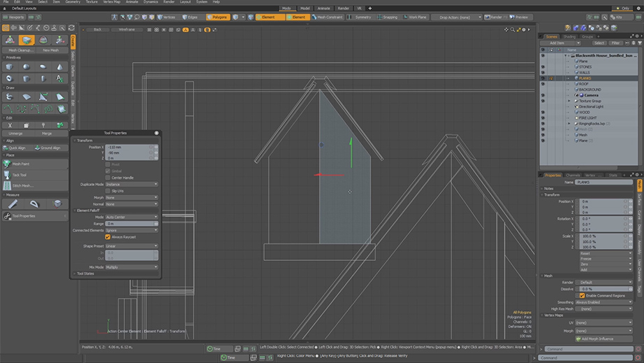Toggle the Always Raycast checkbox
This screenshot has height=363, width=644.
pyautogui.click(x=108, y=237)
